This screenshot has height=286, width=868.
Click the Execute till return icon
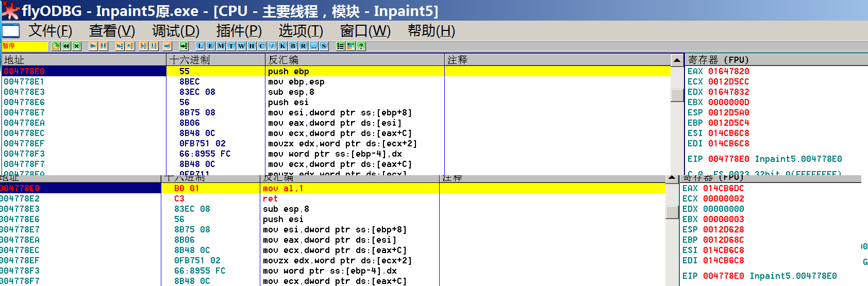point(167,46)
